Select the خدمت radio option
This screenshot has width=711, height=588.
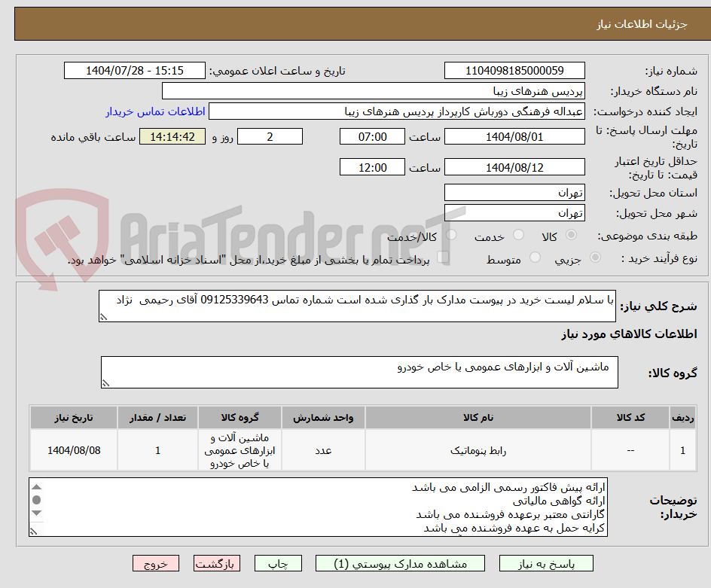tap(518, 235)
